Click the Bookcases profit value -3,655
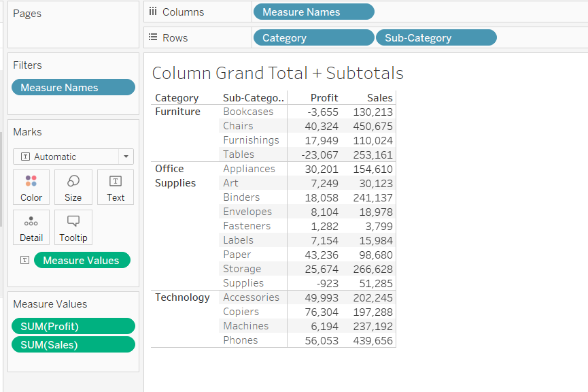Viewport: 588px width, 392px height. pos(323,112)
